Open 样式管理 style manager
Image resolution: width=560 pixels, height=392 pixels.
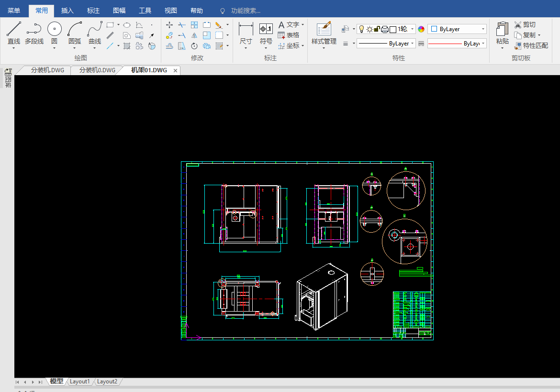click(x=324, y=33)
